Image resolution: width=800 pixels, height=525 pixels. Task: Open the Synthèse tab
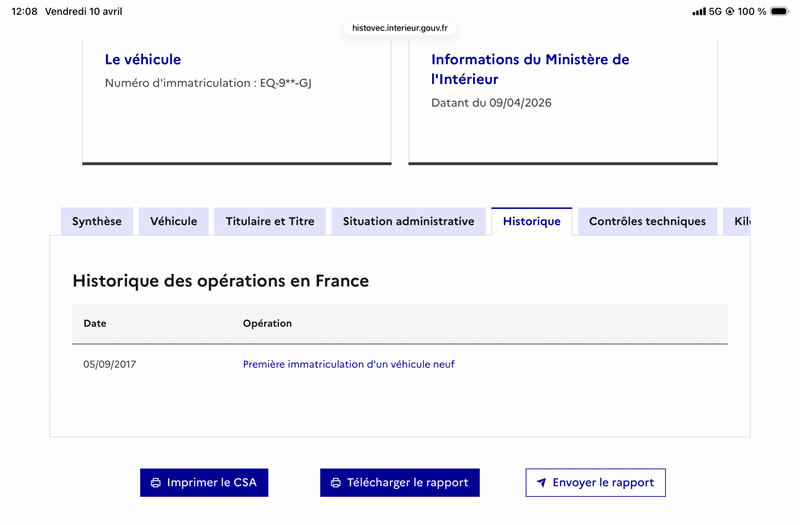[97, 221]
